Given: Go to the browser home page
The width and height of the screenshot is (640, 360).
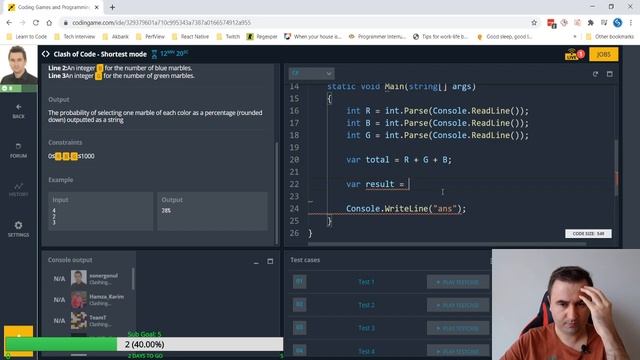Looking at the screenshot, I should click(x=49, y=23).
